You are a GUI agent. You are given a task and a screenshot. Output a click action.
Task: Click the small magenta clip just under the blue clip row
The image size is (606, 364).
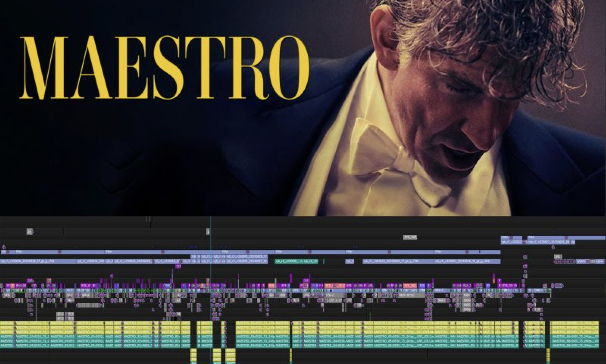click(x=178, y=266)
